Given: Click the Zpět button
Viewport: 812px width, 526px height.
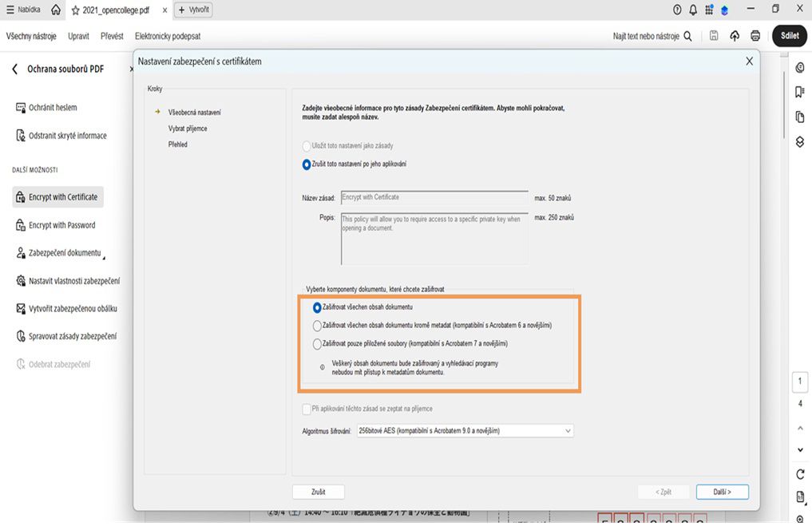Looking at the screenshot, I should click(663, 492).
